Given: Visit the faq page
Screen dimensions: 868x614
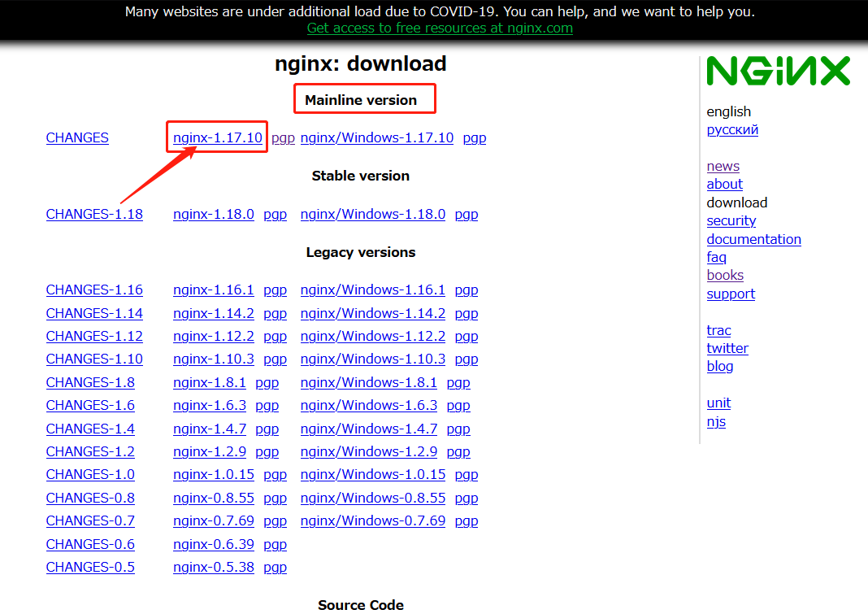Looking at the screenshot, I should click(x=716, y=258).
